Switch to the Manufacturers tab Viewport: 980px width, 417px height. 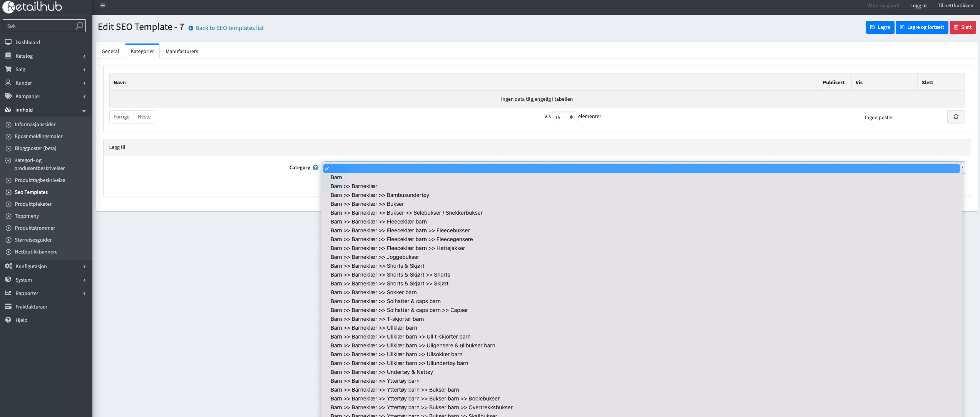182,51
